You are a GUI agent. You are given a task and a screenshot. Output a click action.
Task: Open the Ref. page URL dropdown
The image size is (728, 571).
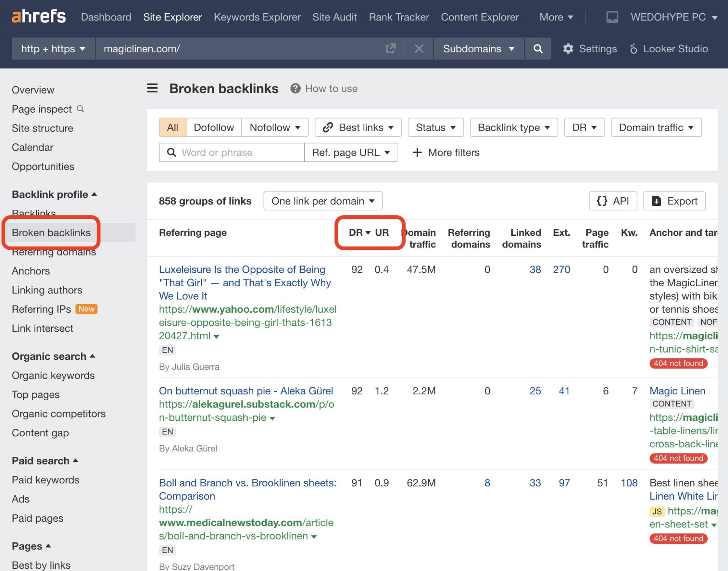(351, 152)
